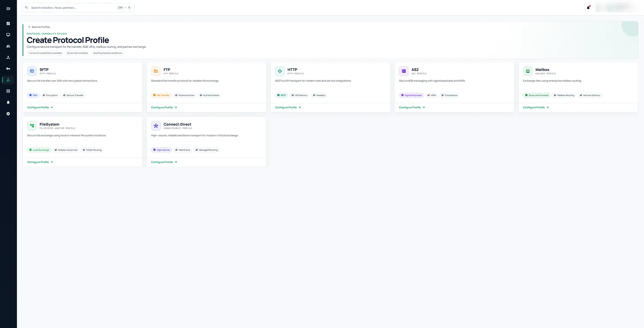Viewport: 644px width, 328px height.
Task: Click the SFTP terminal card icon
Action: [x=32, y=71]
